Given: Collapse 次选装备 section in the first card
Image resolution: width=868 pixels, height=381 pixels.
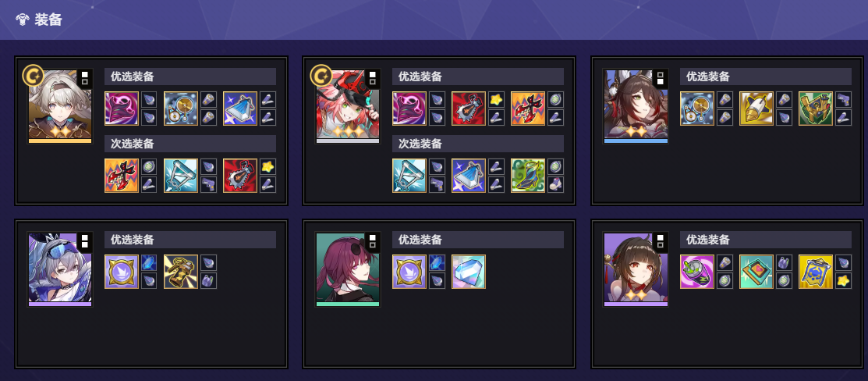Looking at the screenshot, I should point(190,144).
